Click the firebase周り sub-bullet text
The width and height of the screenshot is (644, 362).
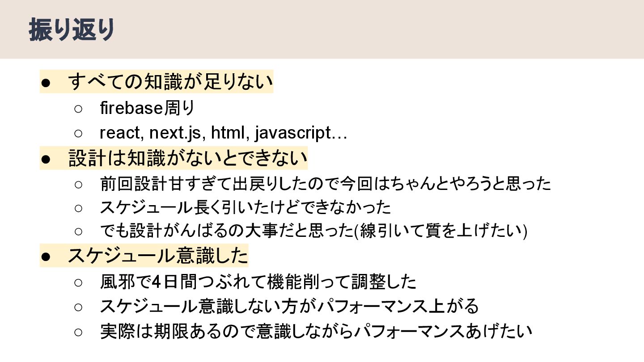148,108
